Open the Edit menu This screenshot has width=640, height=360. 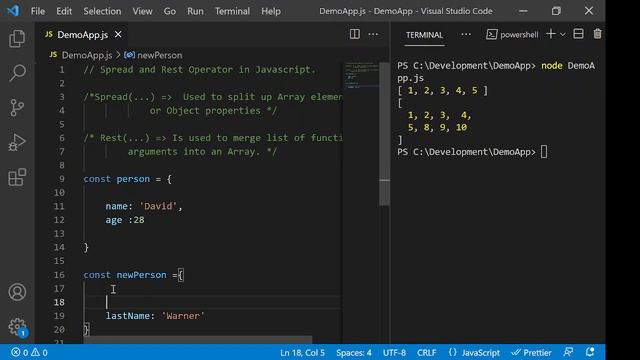pyautogui.click(x=64, y=11)
